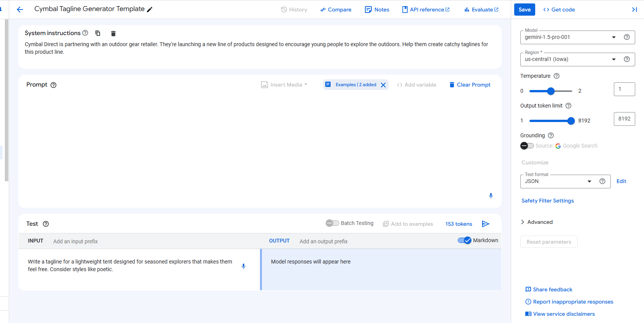The height and width of the screenshot is (323, 644).
Task: Click Edit next to Text format
Action: (x=621, y=181)
